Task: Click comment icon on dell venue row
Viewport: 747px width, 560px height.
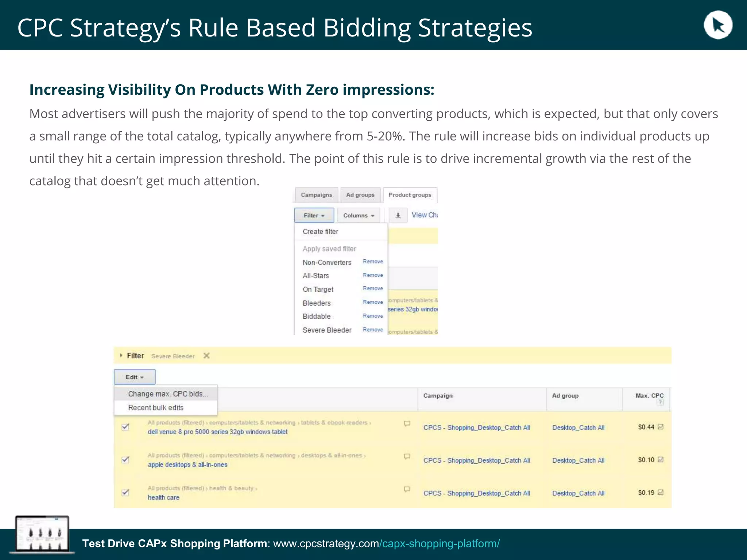Action: pos(407,424)
